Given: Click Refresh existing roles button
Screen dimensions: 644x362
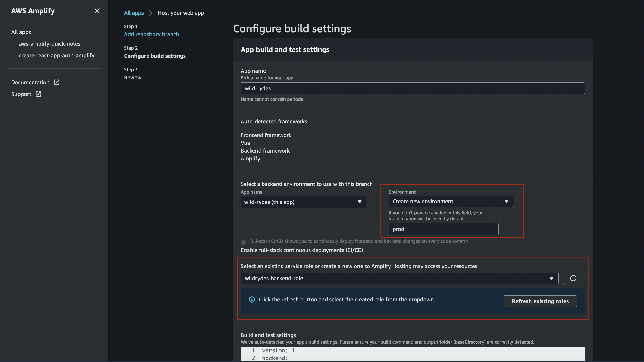Looking at the screenshot, I should tap(540, 301).
